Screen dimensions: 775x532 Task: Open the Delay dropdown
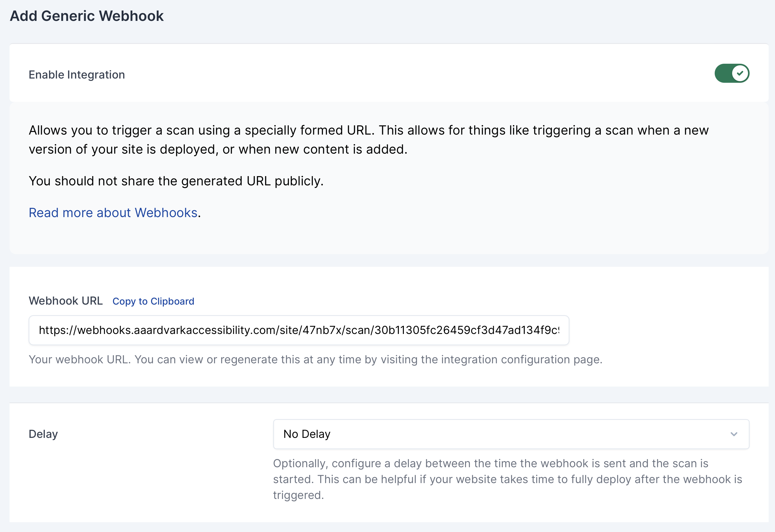point(511,434)
